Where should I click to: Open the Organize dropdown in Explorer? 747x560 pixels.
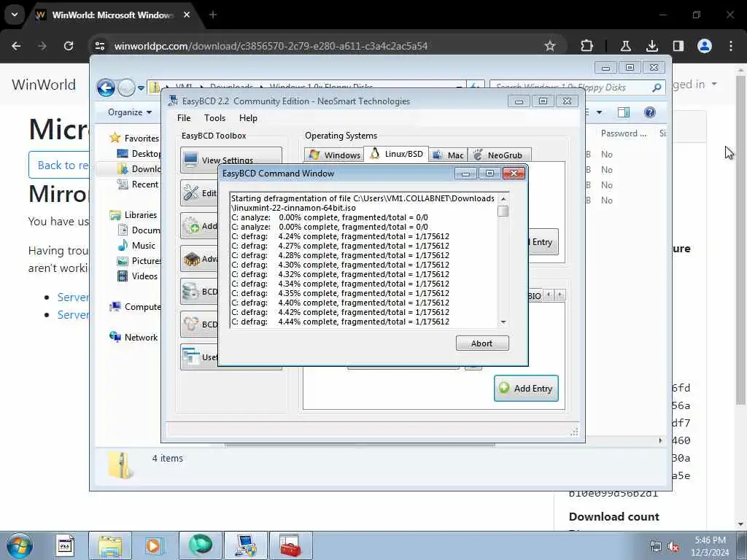[130, 112]
